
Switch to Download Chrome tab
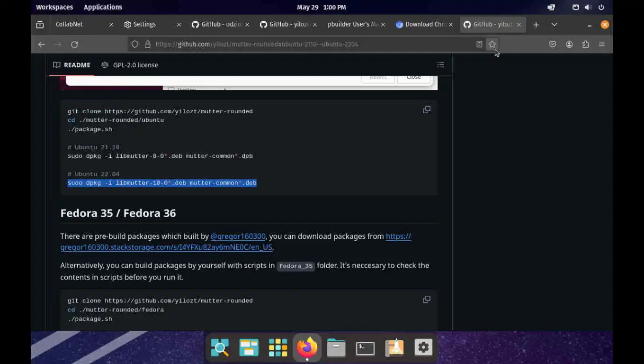tap(425, 25)
